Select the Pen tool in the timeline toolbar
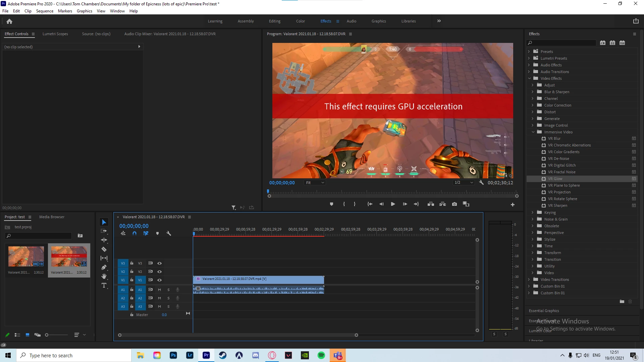This screenshot has height=362, width=644. 104,267
